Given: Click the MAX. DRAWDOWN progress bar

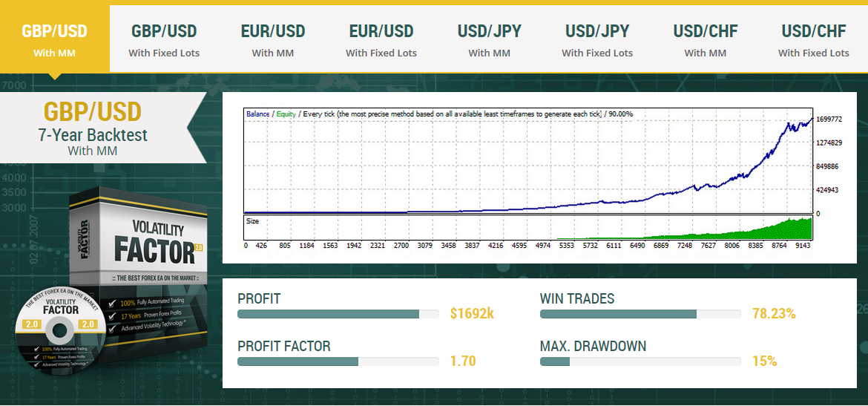Looking at the screenshot, I should click(x=640, y=361).
